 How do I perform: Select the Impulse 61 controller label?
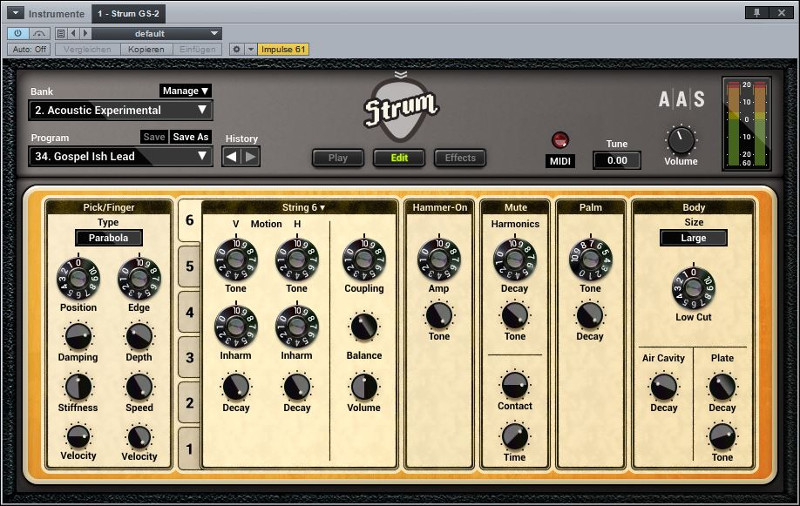[283, 49]
